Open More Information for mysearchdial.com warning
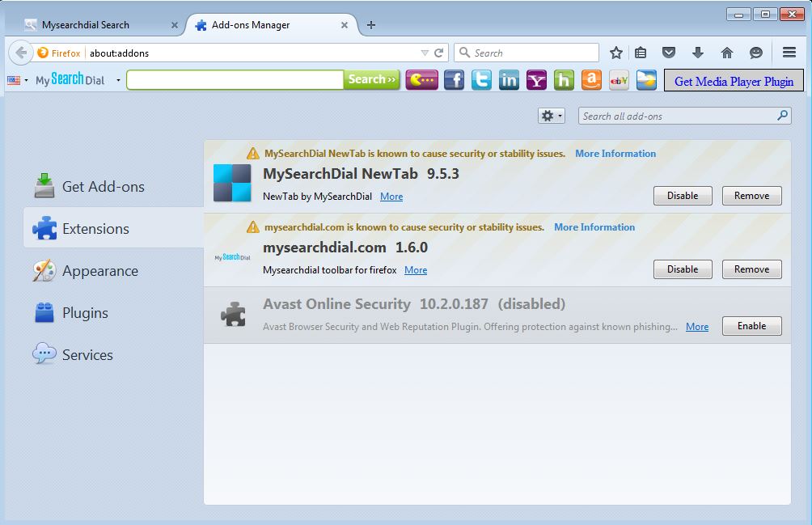This screenshot has width=812, height=525. pyautogui.click(x=594, y=227)
